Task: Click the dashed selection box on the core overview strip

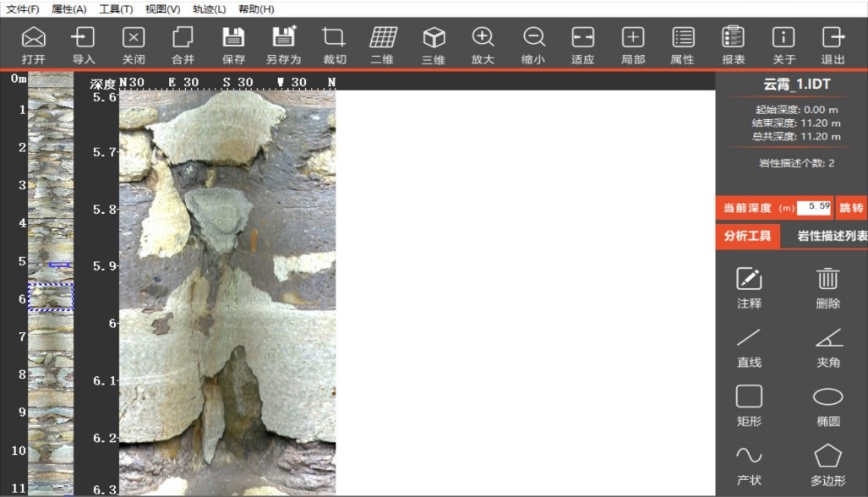Action: 51,297
